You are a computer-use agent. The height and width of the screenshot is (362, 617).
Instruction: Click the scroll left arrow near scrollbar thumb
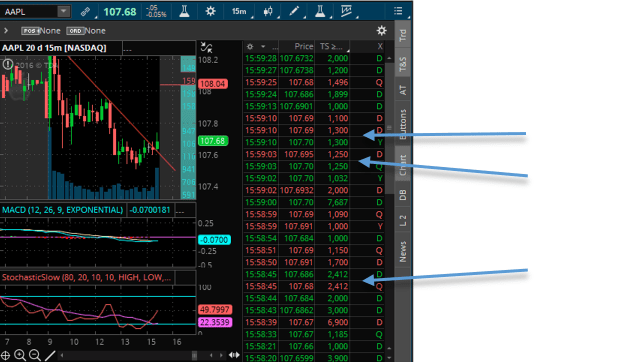coord(211,355)
